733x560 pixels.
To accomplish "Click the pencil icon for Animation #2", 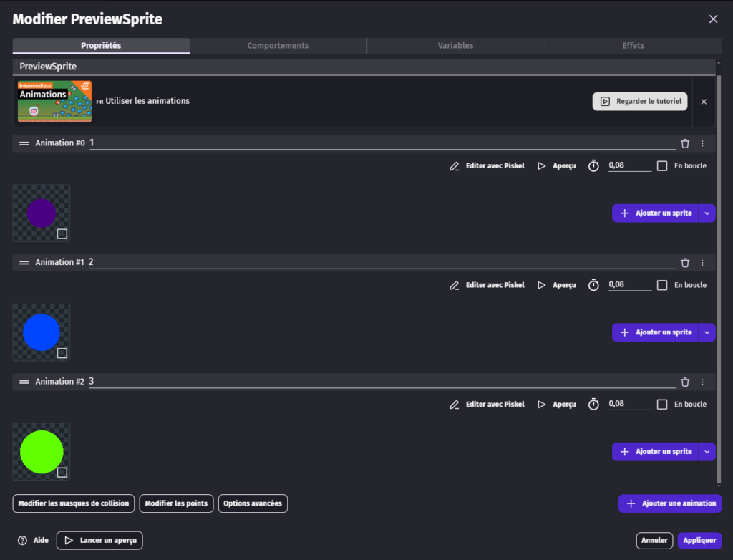I will [454, 405].
